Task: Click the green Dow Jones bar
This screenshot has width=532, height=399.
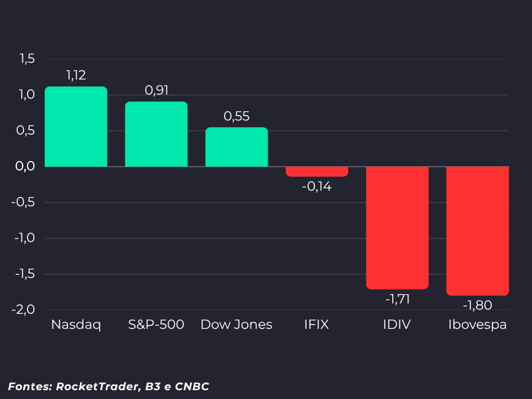Action: coord(236,147)
